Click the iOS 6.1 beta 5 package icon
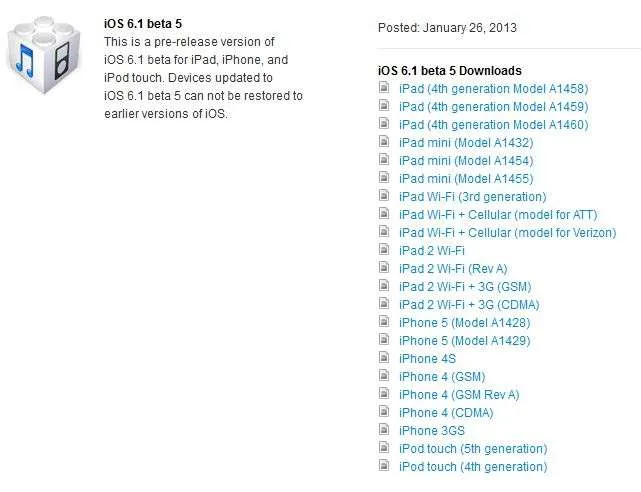Screen dimensions: 641x492 pos(44,54)
